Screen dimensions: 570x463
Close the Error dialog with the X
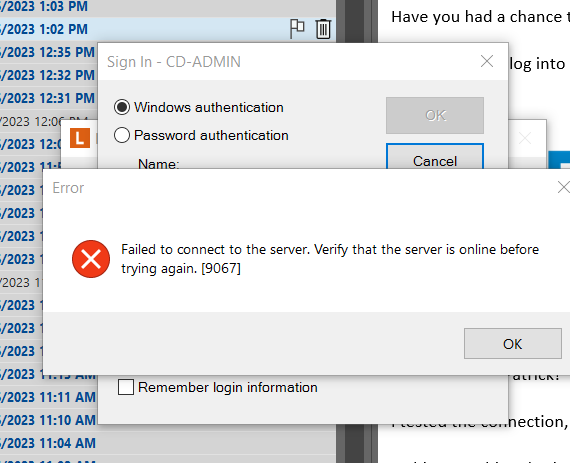(x=563, y=188)
